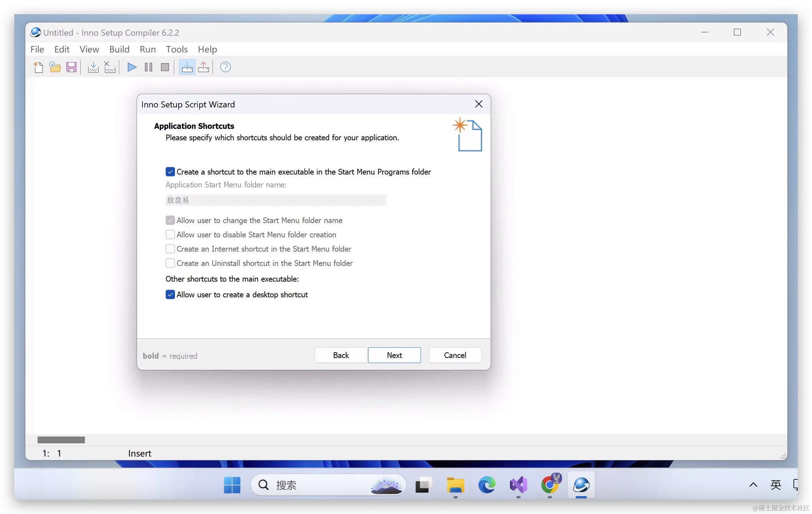Minimize the Inno Setup Compiler window
This screenshot has height=514, width=812.
705,32
